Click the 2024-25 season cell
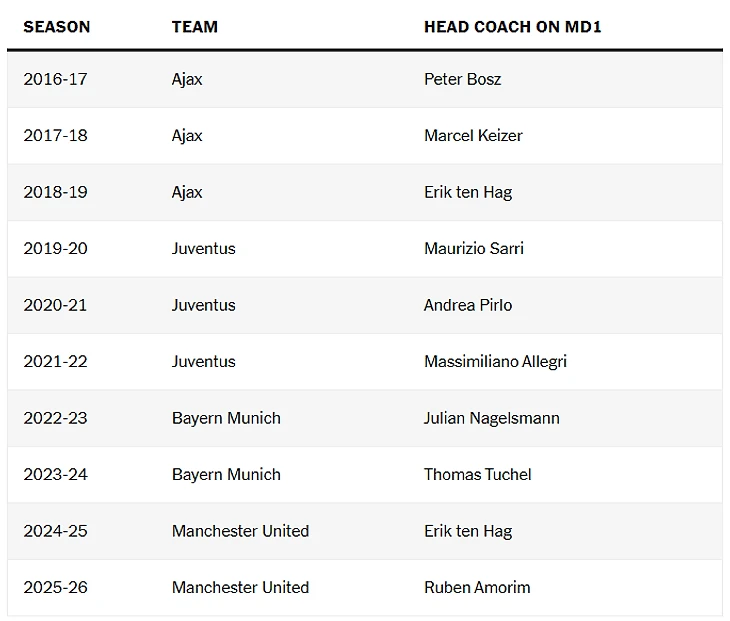 pyautogui.click(x=56, y=531)
